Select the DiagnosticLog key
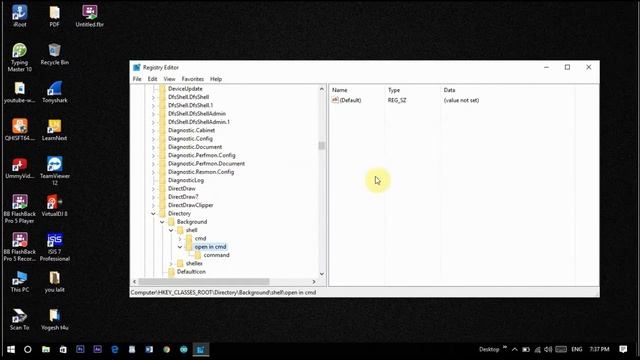Screen dimensions: 640x360 [186, 180]
